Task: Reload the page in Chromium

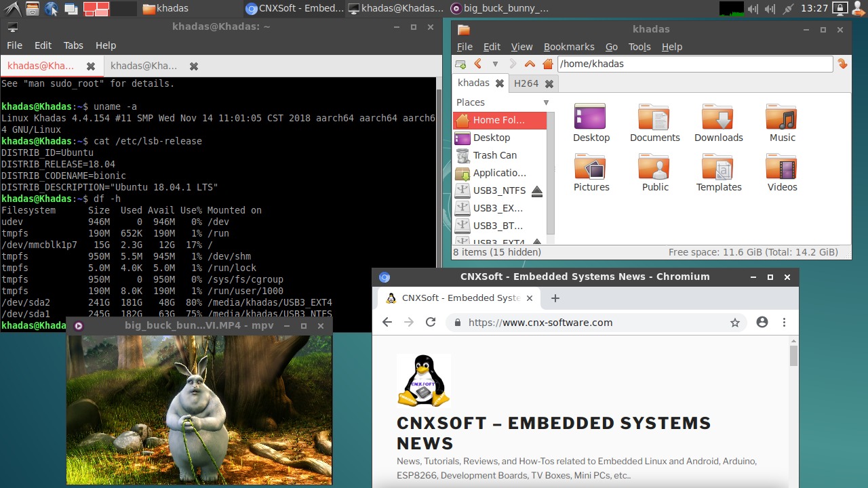Action: 431,323
